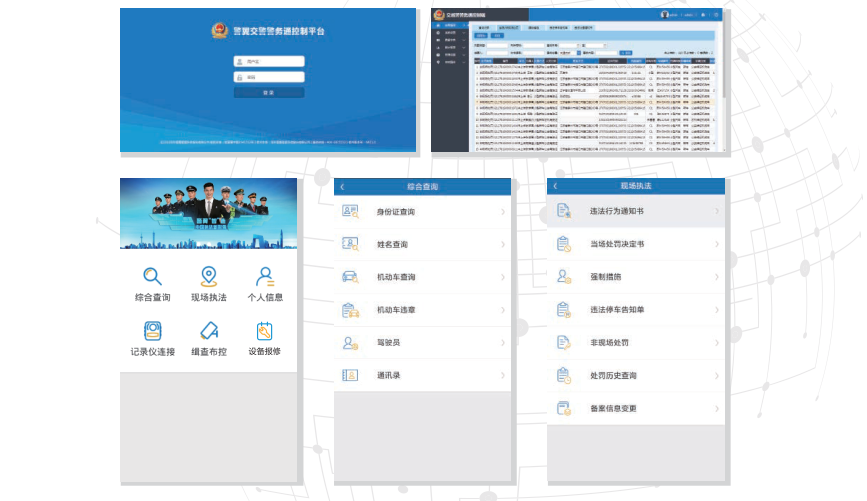Click the 登录 login button
This screenshot has height=501, width=867.
tap(269, 93)
